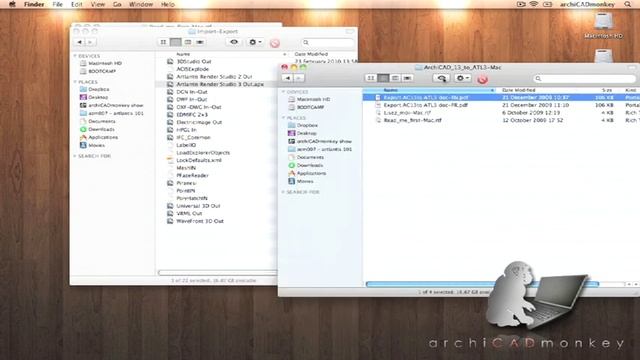The height and width of the screenshot is (360, 640).
Task: Select Lisez_moi-Mac.rtf file
Action: coord(407,113)
